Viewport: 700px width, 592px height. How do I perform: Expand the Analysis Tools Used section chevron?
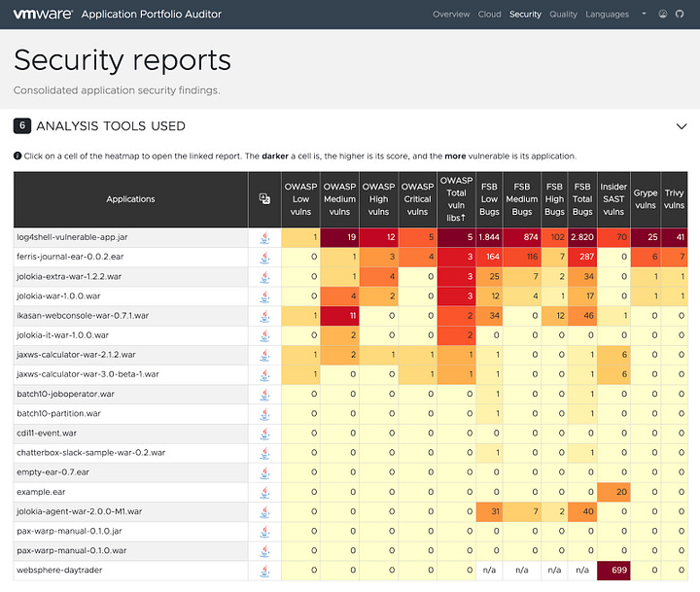682,126
